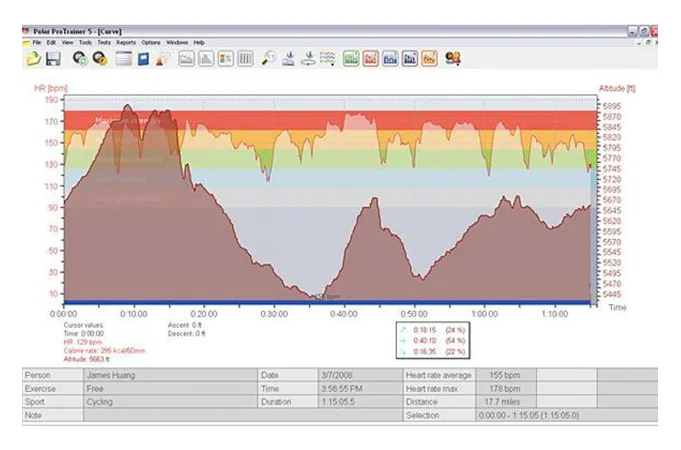681x450 pixels.
Task: Open the Windows menu
Action: pos(177,43)
